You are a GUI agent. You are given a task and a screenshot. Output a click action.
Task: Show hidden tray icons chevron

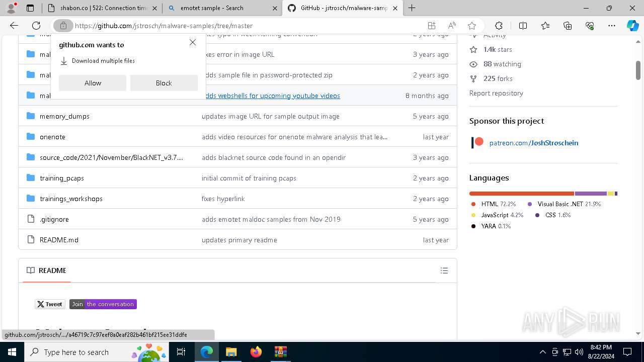542,352
